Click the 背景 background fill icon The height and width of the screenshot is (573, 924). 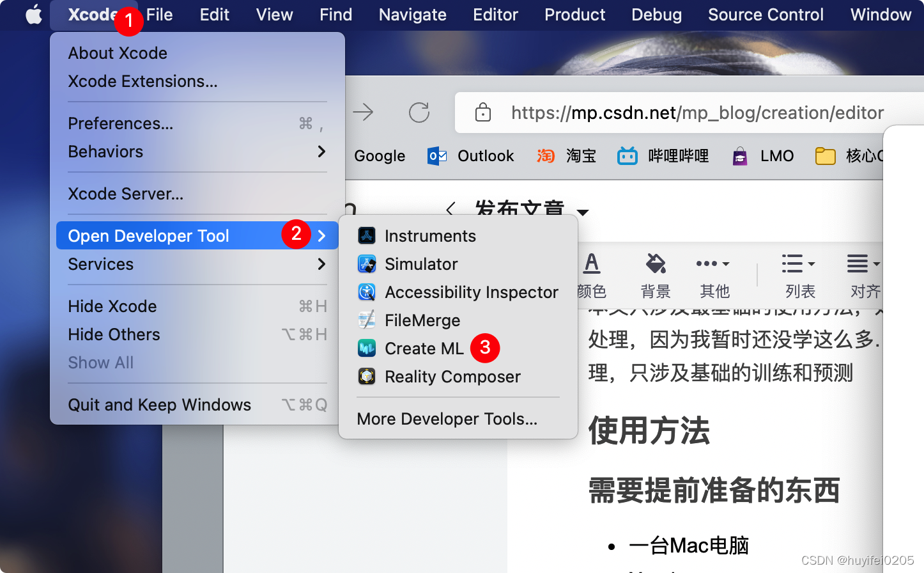656,275
